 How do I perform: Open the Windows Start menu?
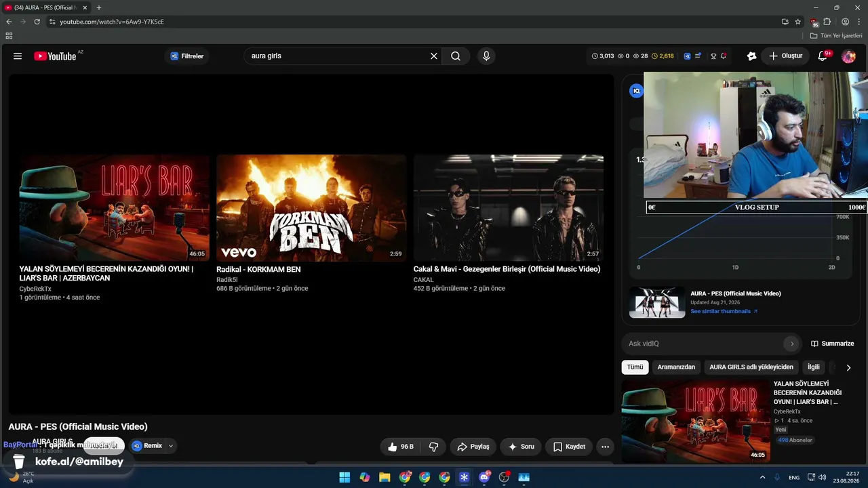click(344, 477)
